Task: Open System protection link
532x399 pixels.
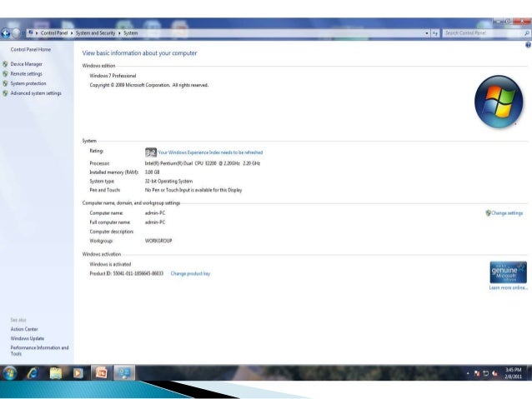Action: (x=28, y=83)
